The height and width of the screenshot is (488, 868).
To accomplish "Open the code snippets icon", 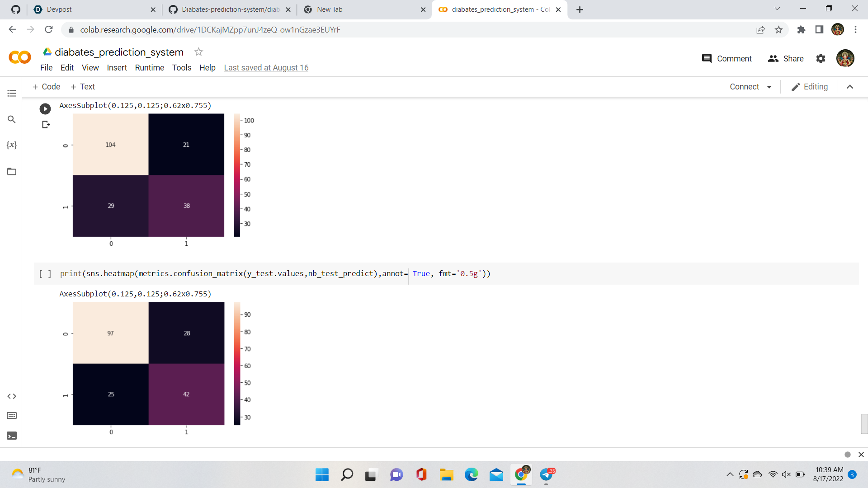I will coord(12,396).
